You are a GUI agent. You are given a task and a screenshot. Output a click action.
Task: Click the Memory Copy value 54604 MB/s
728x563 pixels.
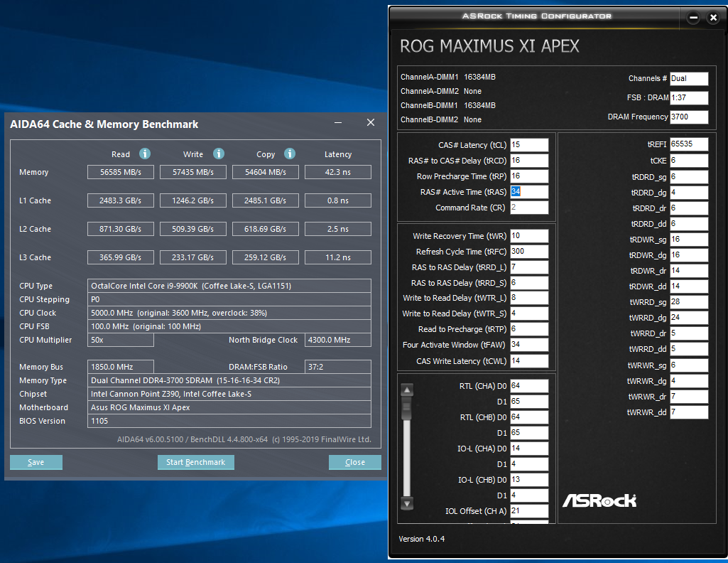tap(266, 172)
